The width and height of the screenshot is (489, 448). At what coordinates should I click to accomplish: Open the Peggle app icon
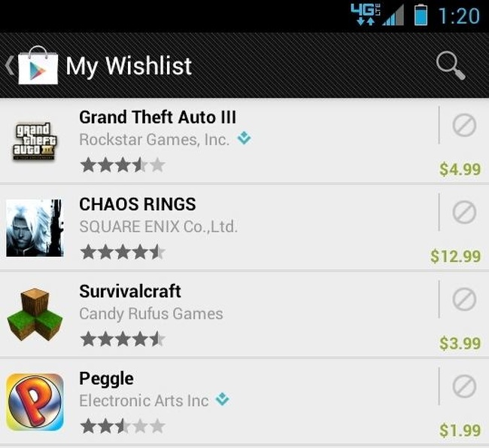pos(35,402)
